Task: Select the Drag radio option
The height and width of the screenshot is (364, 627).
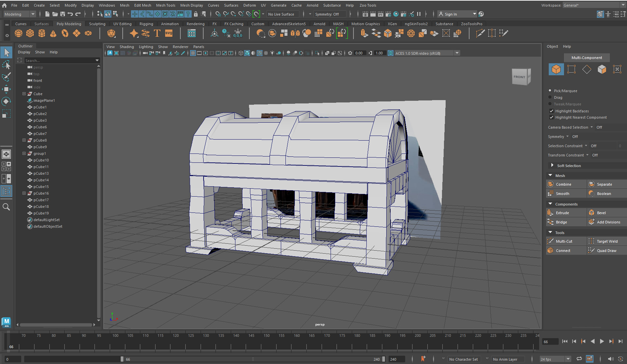Action: pyautogui.click(x=550, y=97)
